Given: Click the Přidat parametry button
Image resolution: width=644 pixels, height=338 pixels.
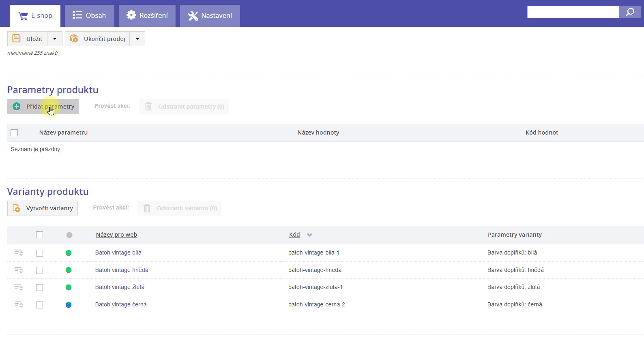Looking at the screenshot, I should click(x=43, y=107).
